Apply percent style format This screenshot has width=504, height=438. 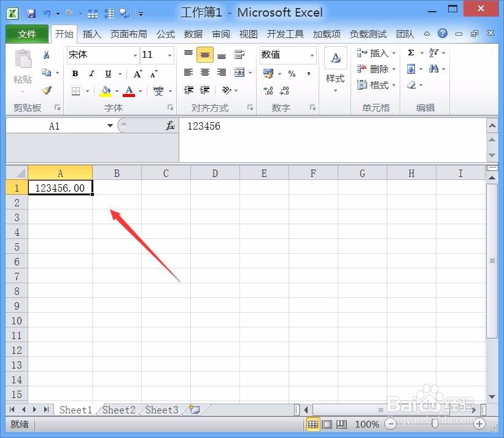click(292, 74)
